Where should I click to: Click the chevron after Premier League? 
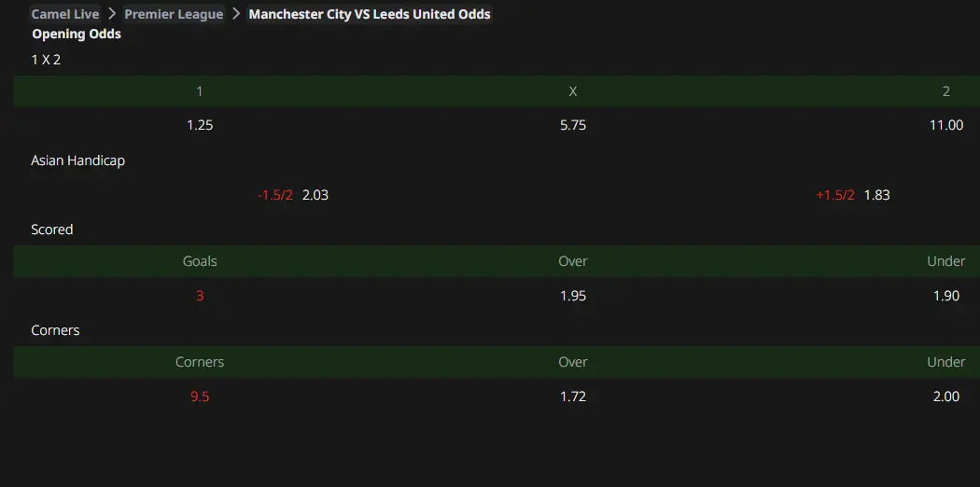coord(236,14)
